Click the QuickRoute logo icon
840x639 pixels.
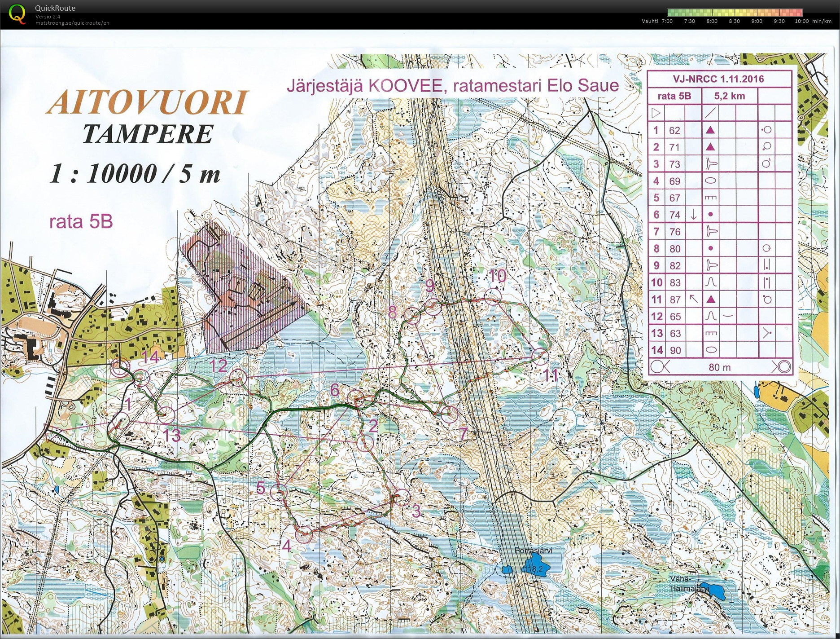(17, 13)
